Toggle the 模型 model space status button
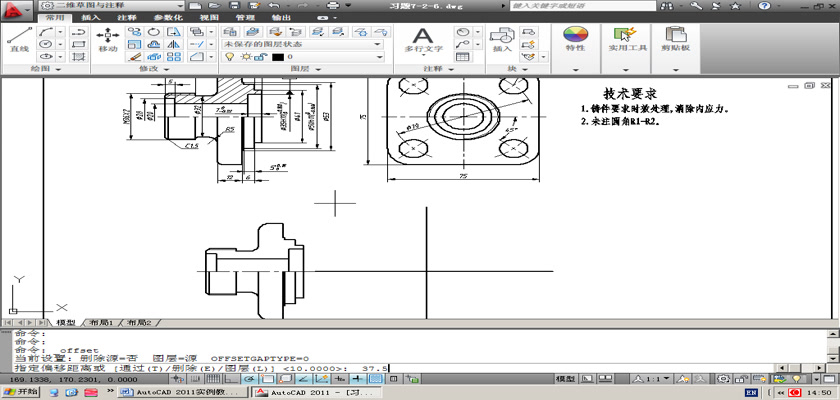The image size is (840, 400). pos(565,380)
